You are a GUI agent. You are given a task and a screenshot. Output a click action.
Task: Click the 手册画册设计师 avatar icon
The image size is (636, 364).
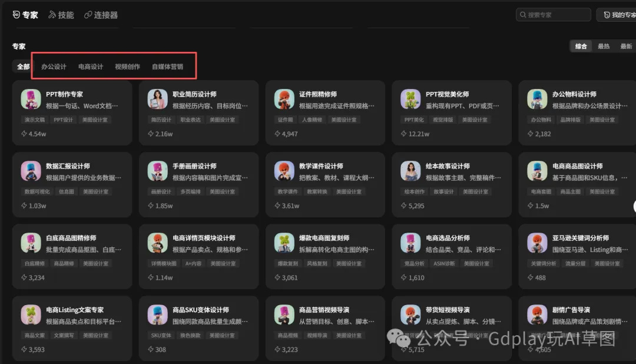tap(157, 171)
